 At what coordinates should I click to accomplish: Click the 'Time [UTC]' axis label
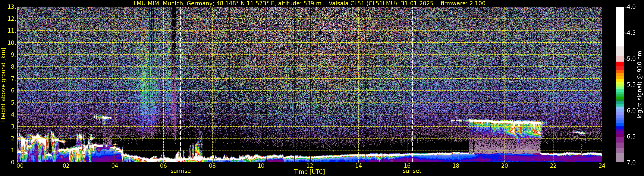[x=310, y=172]
